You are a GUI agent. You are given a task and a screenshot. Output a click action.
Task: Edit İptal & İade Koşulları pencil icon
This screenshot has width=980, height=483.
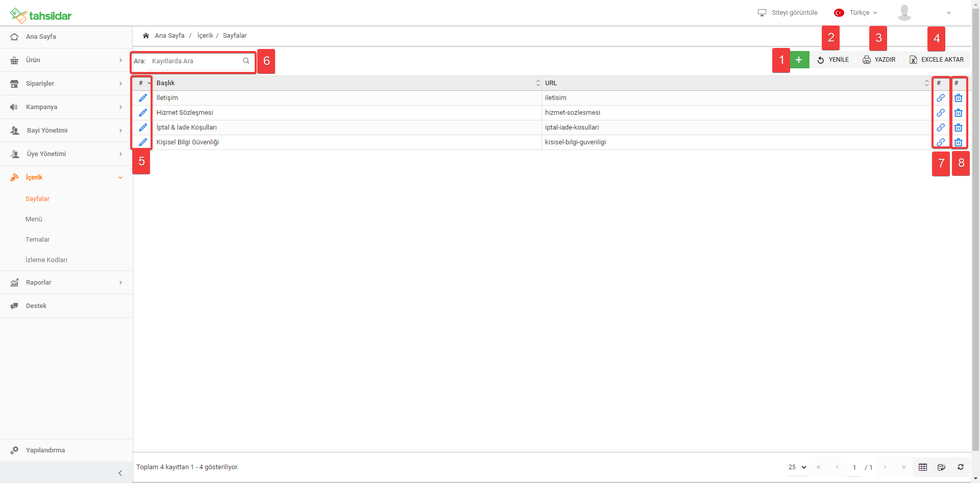143,128
